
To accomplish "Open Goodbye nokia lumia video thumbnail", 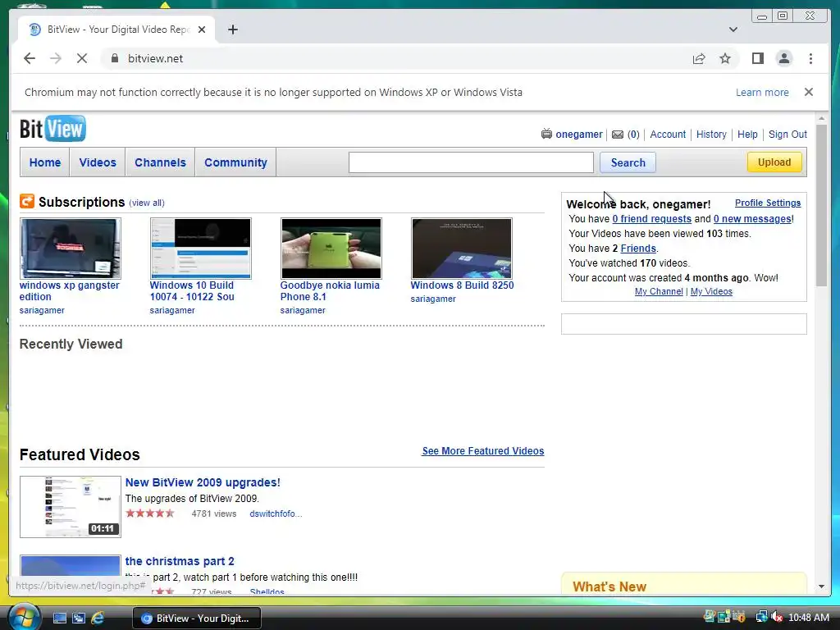I will pyautogui.click(x=331, y=249).
